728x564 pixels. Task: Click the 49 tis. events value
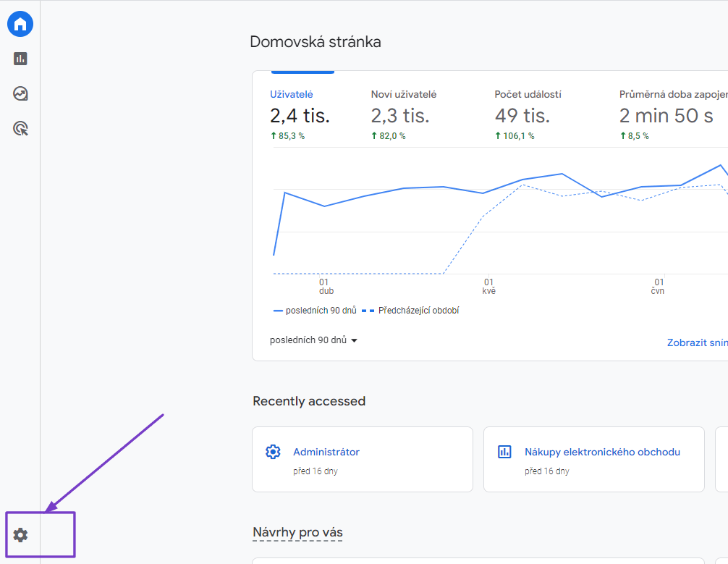click(522, 116)
